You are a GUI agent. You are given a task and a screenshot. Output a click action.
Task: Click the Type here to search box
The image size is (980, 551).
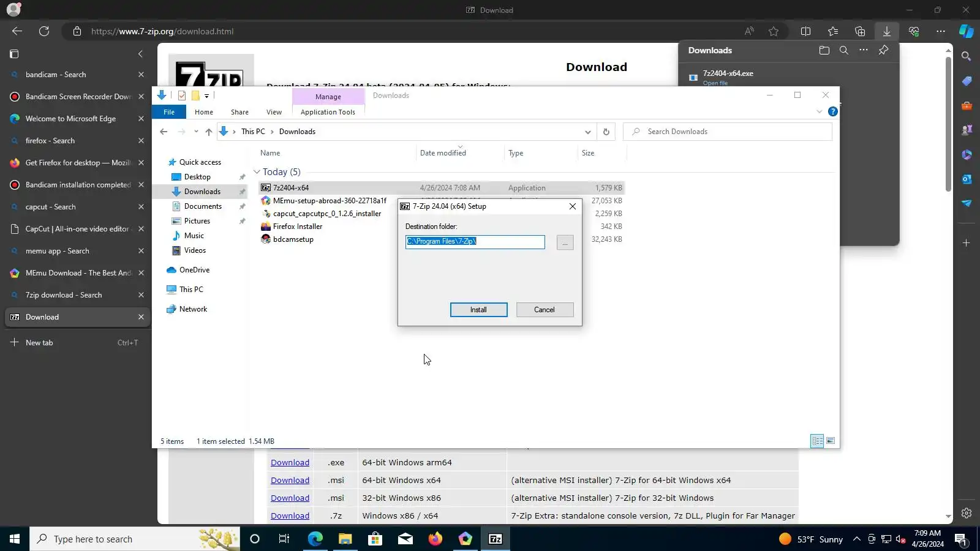coord(135,539)
